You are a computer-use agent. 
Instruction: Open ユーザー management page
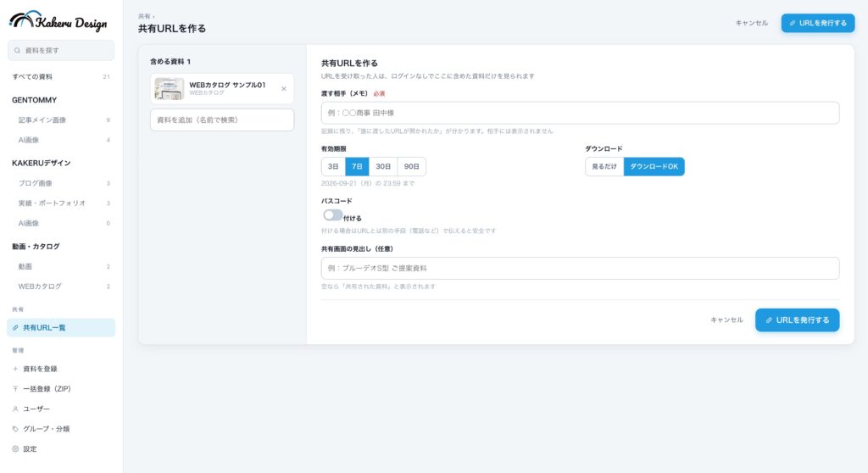pos(61,409)
